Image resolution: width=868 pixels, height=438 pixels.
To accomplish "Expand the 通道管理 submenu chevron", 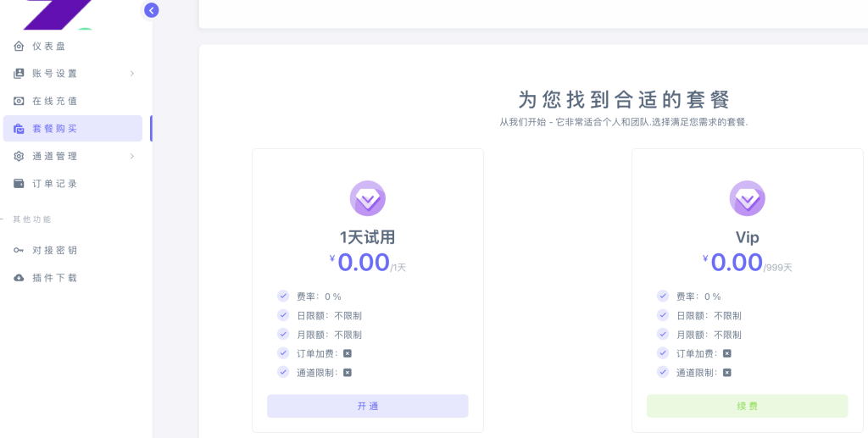I will tap(132, 156).
